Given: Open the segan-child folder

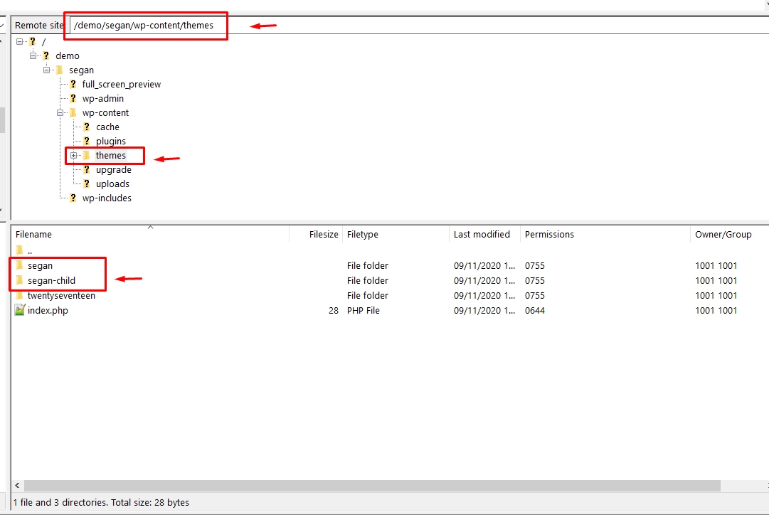Looking at the screenshot, I should (x=50, y=280).
